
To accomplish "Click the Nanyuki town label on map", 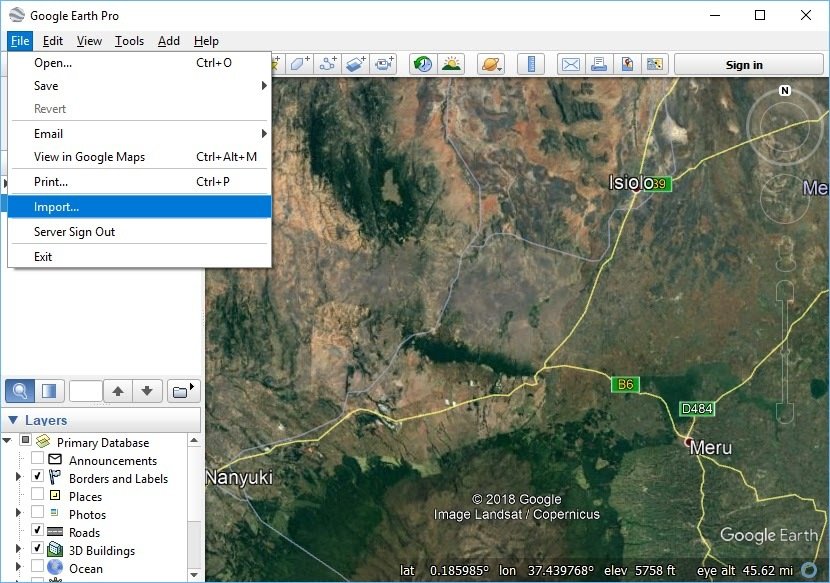I will click(x=239, y=477).
